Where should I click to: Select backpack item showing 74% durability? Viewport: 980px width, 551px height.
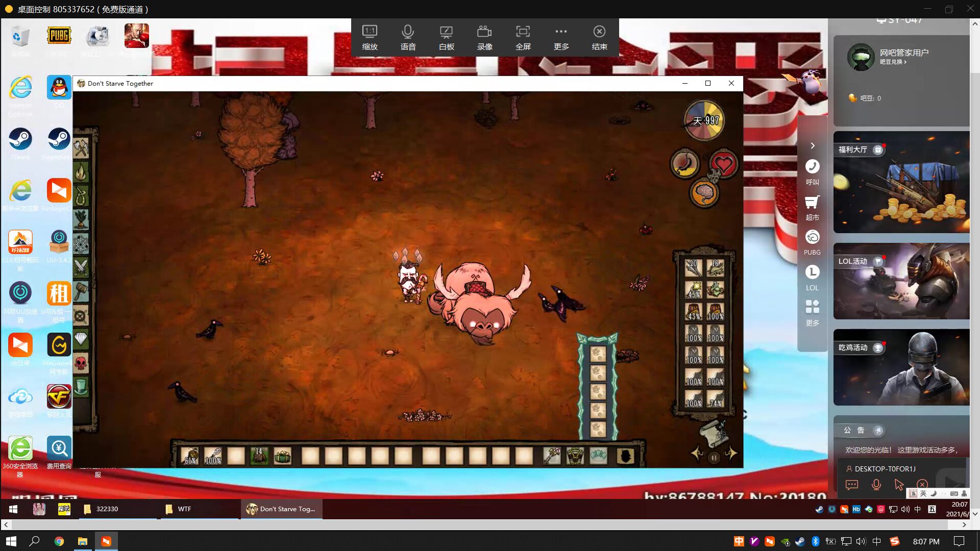coord(715,398)
